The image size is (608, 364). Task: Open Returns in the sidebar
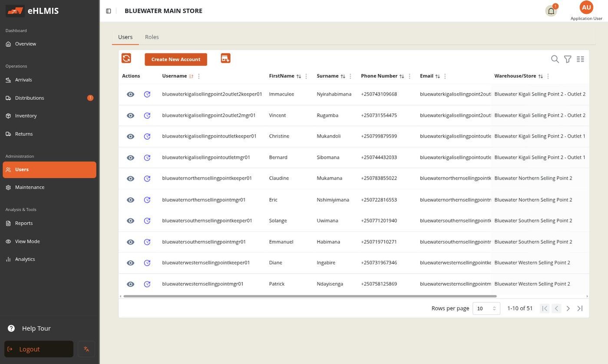pyautogui.click(x=50, y=134)
